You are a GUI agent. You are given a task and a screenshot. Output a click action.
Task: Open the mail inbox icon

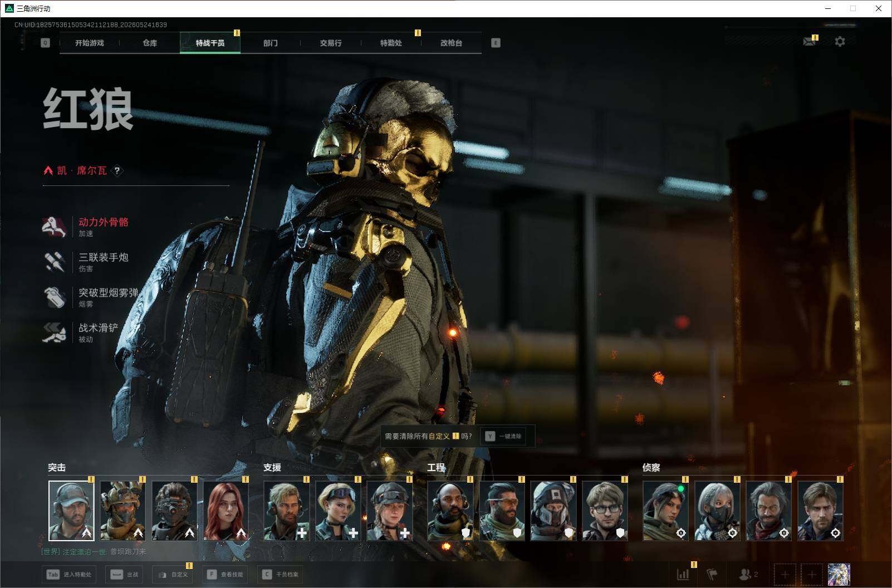point(810,42)
